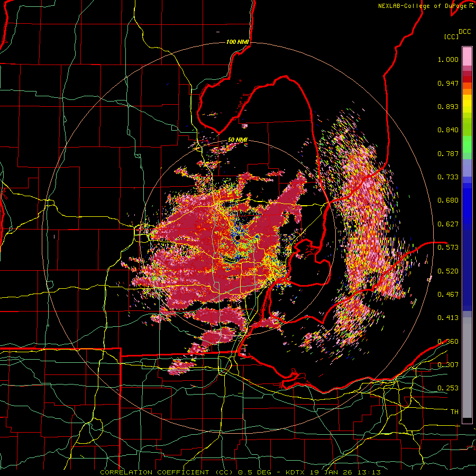
Task: Click the Correlation Coefficient KDTX caption text
Action: tap(240, 472)
